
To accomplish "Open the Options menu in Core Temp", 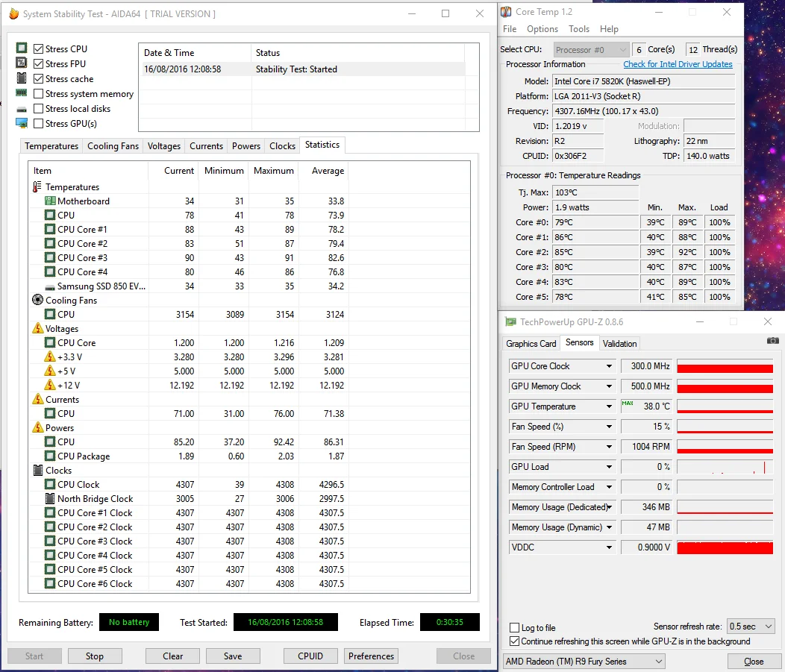I will 542,29.
